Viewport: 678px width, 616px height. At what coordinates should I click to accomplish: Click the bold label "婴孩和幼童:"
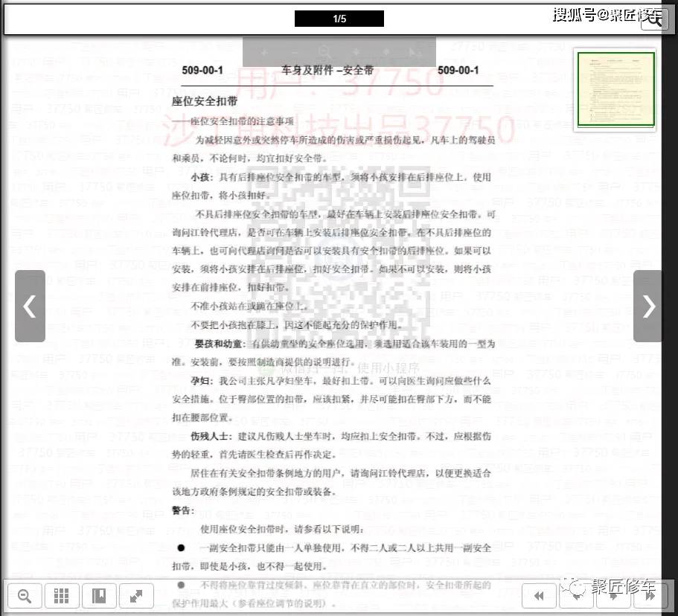220,344
